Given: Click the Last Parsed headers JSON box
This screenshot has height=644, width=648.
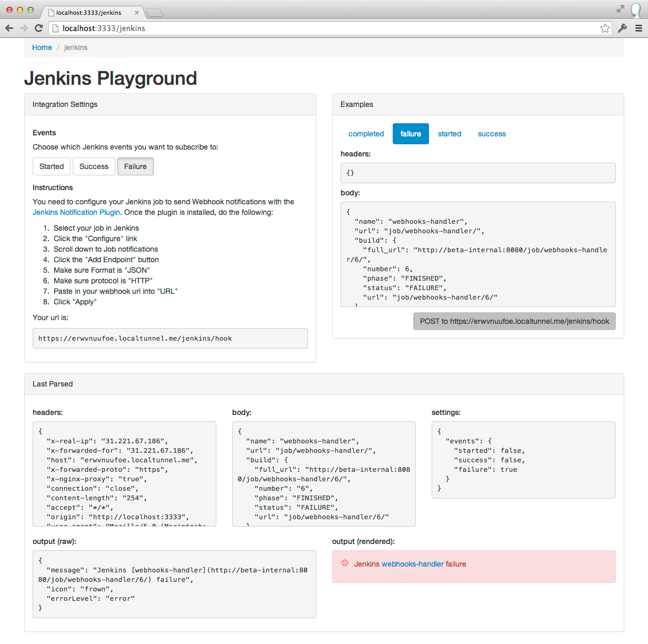Looking at the screenshot, I should [x=124, y=474].
